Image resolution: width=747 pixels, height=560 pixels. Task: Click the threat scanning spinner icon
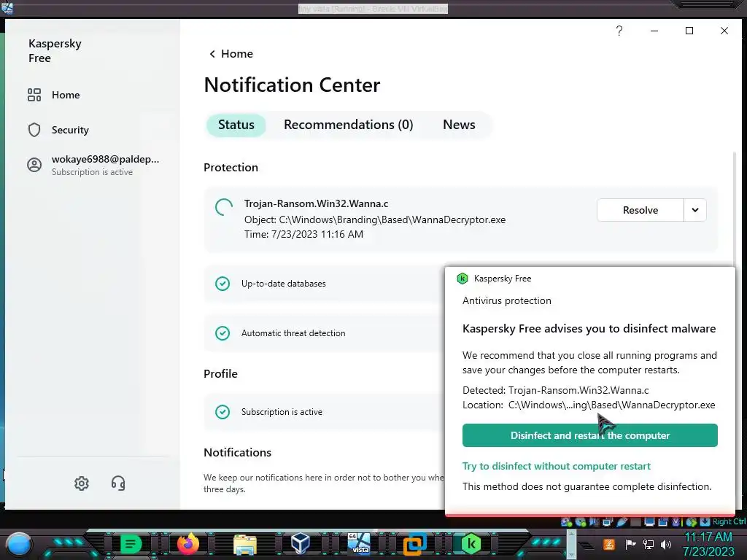point(224,207)
